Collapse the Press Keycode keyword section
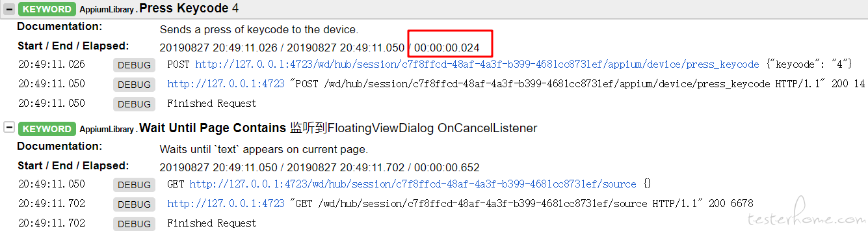The width and height of the screenshot is (868, 237). 9,8
